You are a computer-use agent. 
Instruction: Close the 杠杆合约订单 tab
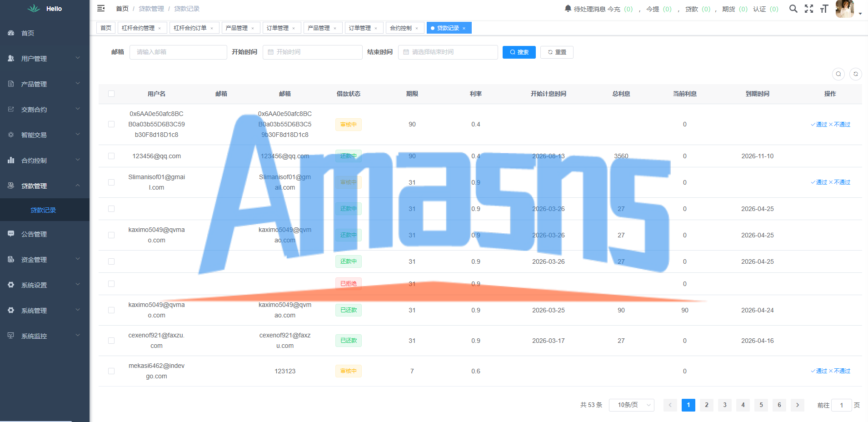click(x=212, y=28)
